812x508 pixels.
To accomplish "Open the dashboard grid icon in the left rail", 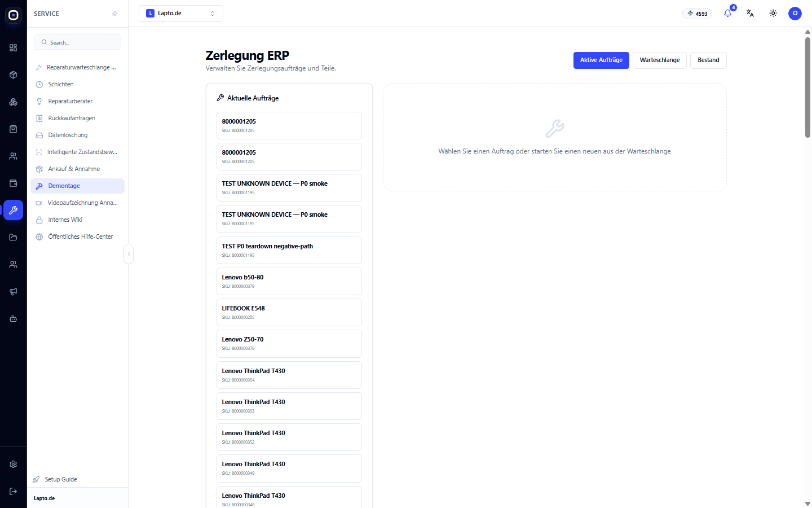I will click(14, 48).
